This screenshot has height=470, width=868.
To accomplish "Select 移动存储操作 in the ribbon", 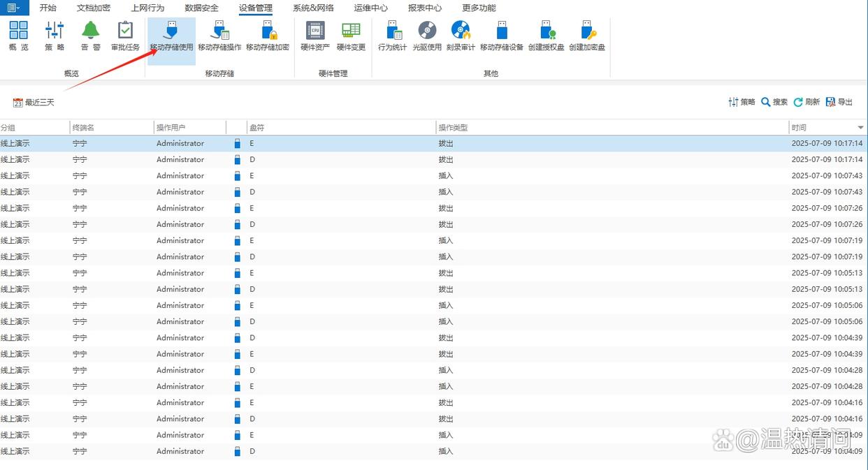I will pyautogui.click(x=219, y=36).
